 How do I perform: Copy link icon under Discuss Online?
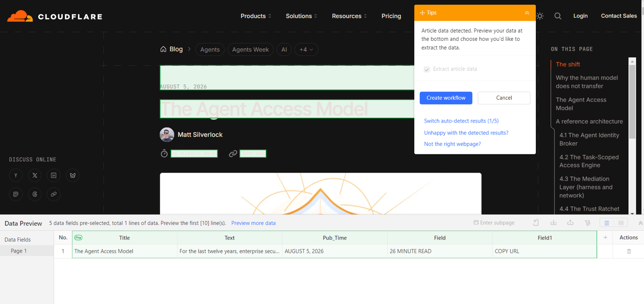54,194
